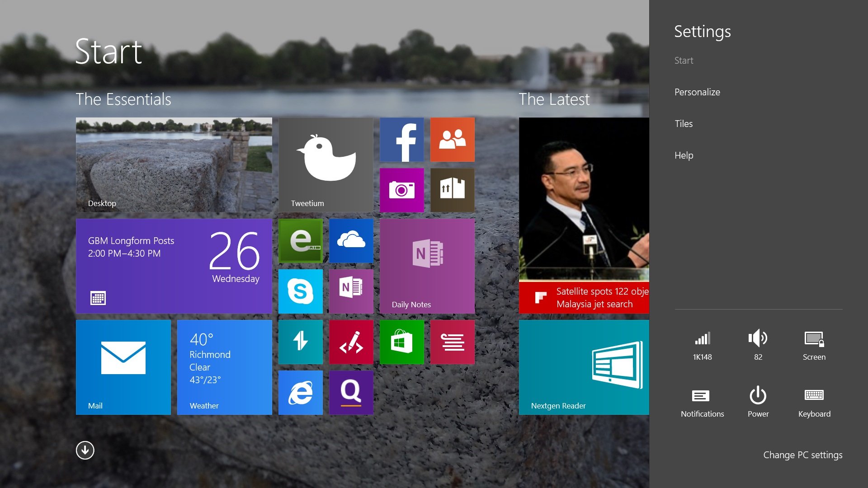Screen dimensions: 868x488
Task: Open the OneDrive cloud tile
Action: 351,241
